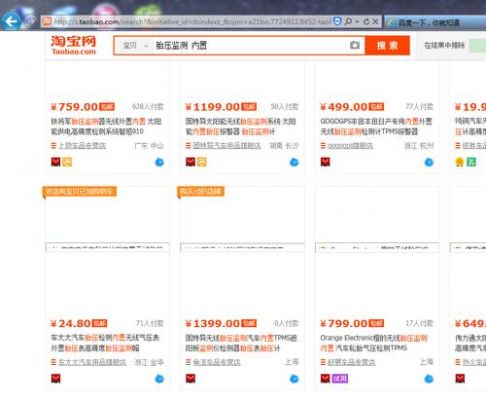486x400 pixels.
Task: Open 车太太汽车用品旗舰店 shop link
Action: pos(92,362)
